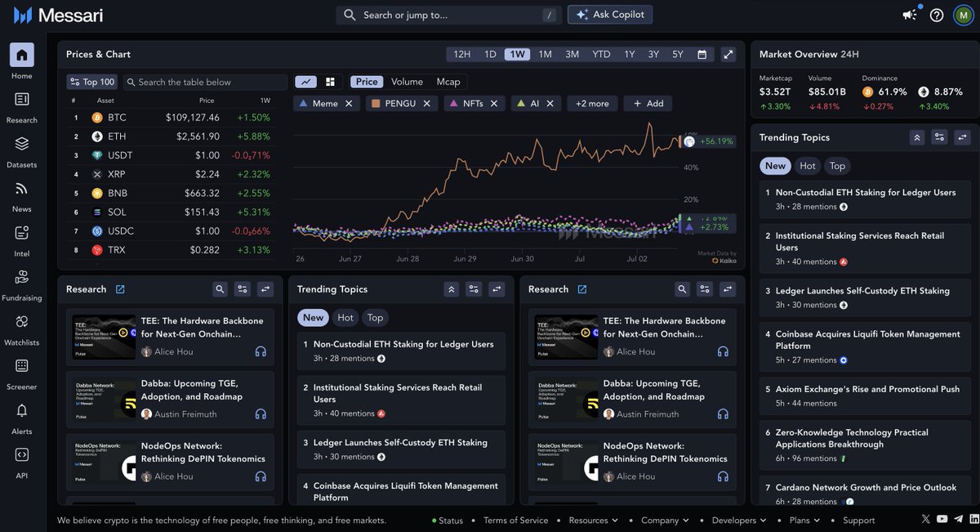Open the News feed sidebar icon
Image resolution: width=980 pixels, height=532 pixels.
(x=22, y=195)
